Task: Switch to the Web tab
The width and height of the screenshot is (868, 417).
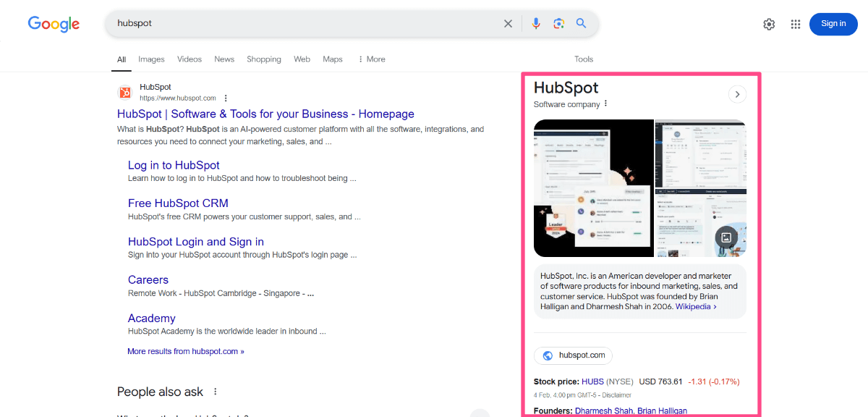Action: [302, 59]
